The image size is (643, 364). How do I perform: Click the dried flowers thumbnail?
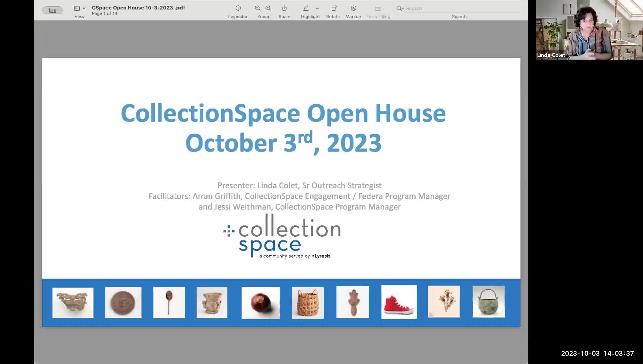click(444, 302)
